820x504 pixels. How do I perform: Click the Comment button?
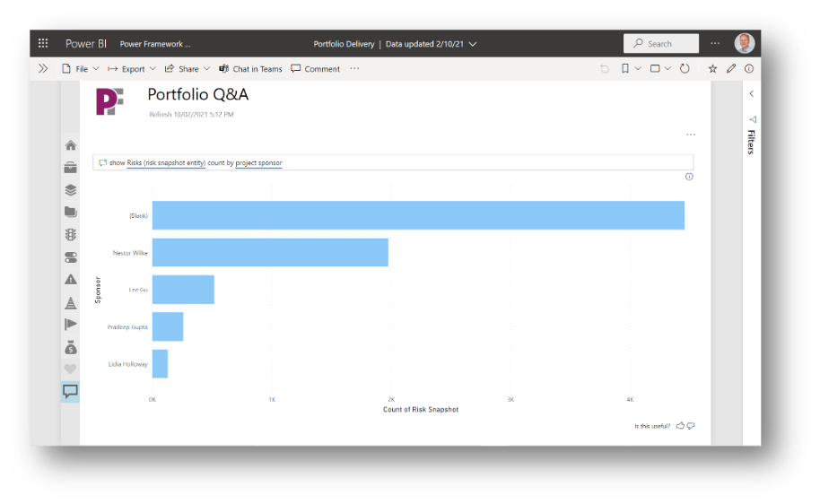315,68
